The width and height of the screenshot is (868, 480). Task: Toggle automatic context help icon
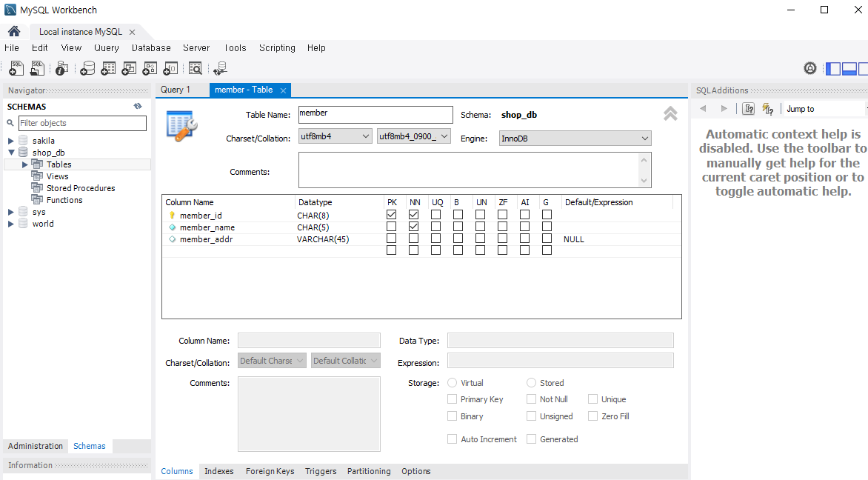coord(768,108)
